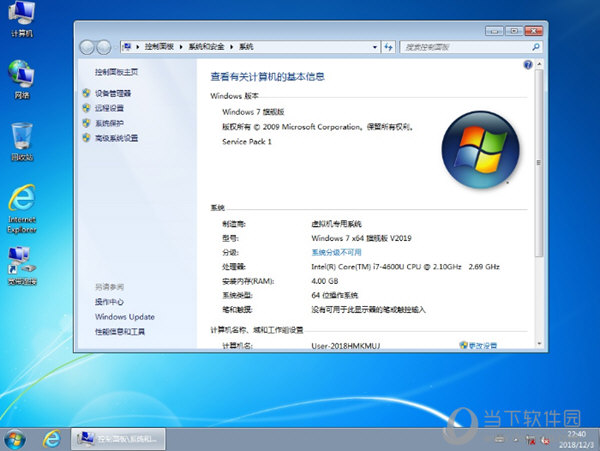Click the search magnifier icon
The height and width of the screenshot is (451, 600).
coord(536,47)
